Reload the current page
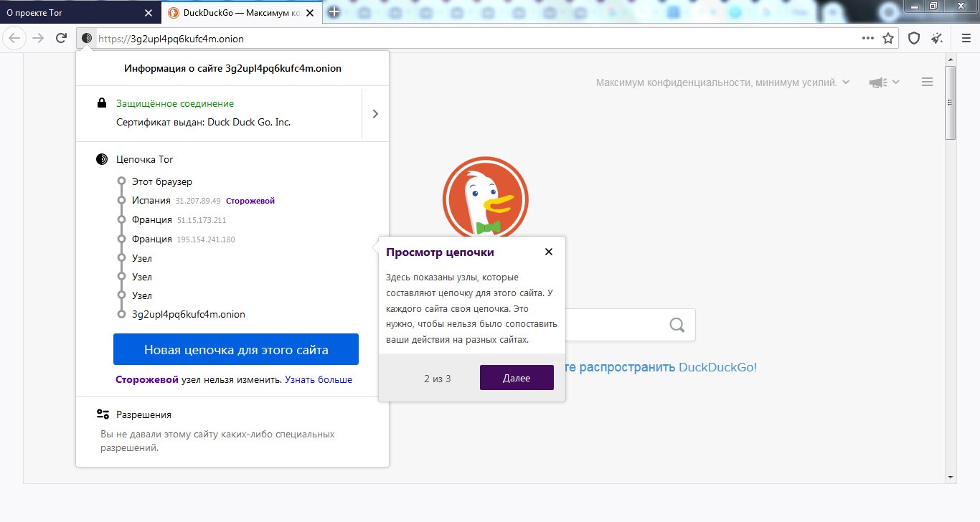Screen dimensions: 980x522 (62, 39)
